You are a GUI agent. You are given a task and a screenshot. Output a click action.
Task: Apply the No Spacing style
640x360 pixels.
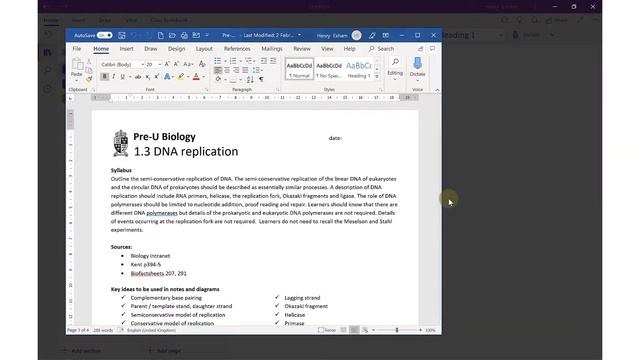click(x=329, y=69)
